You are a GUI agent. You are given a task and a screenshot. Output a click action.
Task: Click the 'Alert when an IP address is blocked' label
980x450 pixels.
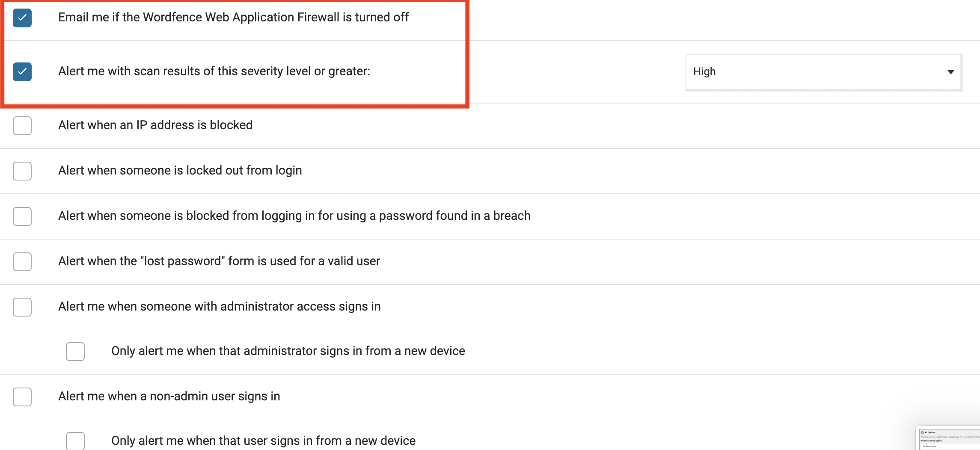[155, 125]
